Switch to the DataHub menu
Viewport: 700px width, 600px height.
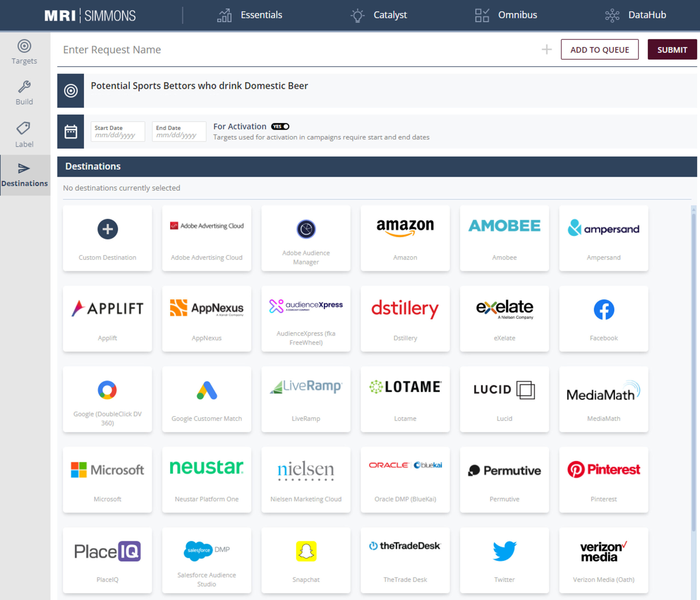tap(636, 15)
